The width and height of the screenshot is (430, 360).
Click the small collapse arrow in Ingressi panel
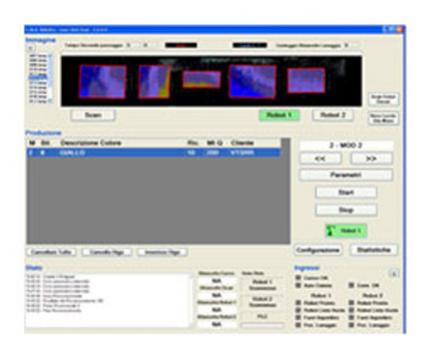pos(394,274)
